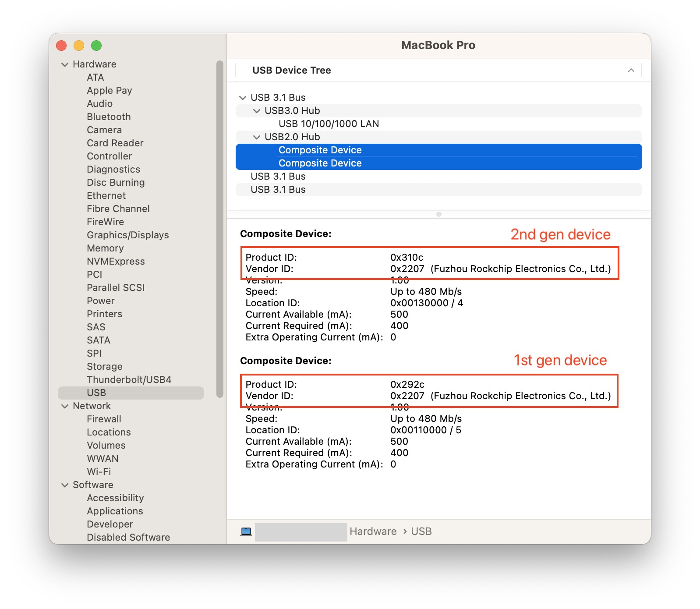Click the MacBook Pro computer icon in path bar
The image size is (700, 609).
pos(246,531)
